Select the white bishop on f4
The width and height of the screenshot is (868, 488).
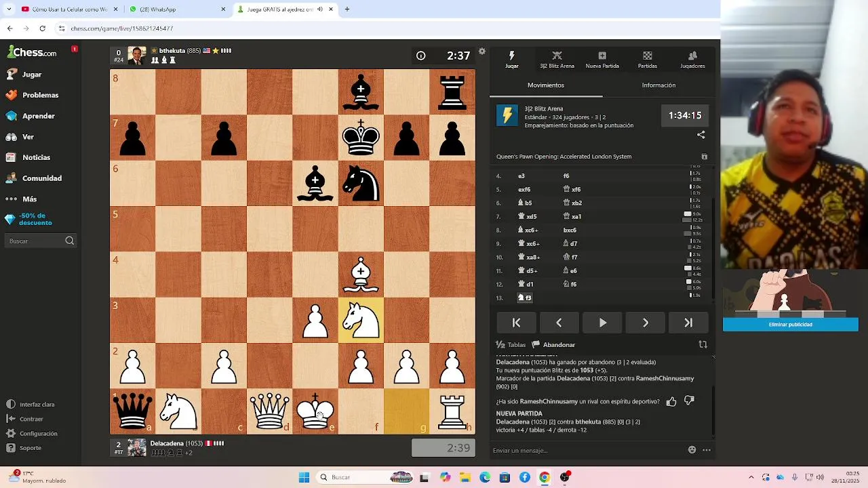361,274
